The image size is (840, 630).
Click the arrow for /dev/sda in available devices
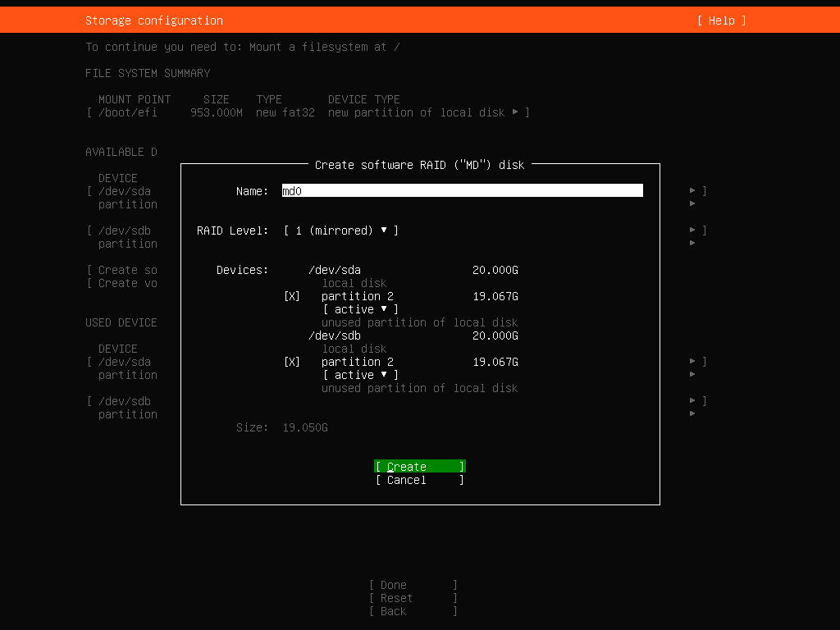point(693,191)
